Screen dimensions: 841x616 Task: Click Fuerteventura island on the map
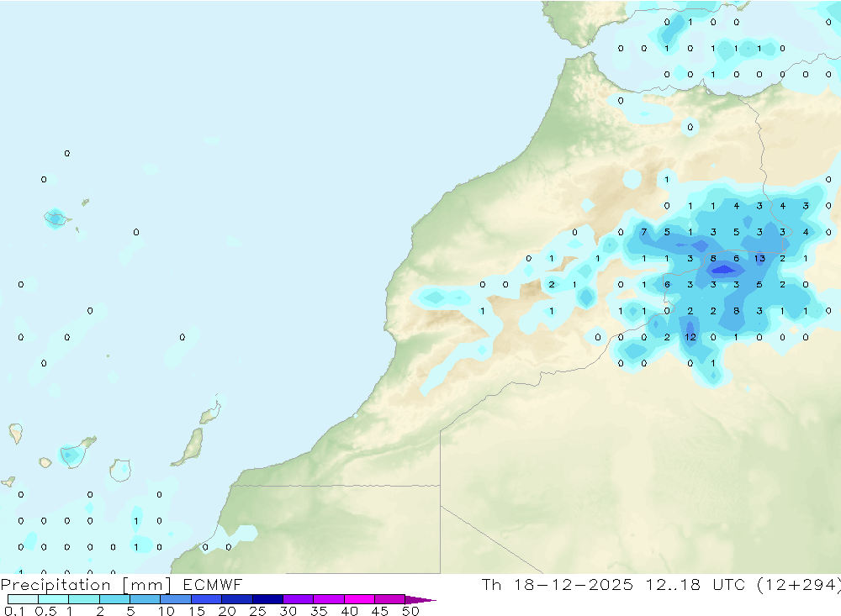tap(189, 447)
